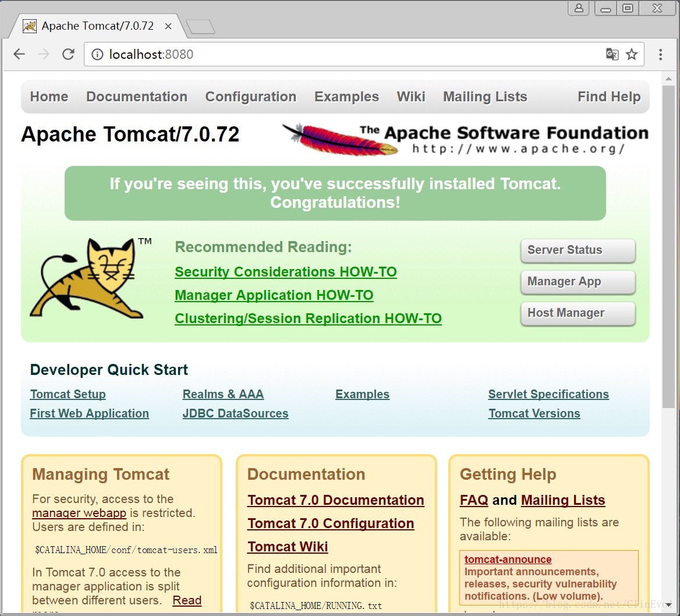Open Security Considerations HOW-TO
This screenshot has width=680, height=616.
click(x=286, y=271)
